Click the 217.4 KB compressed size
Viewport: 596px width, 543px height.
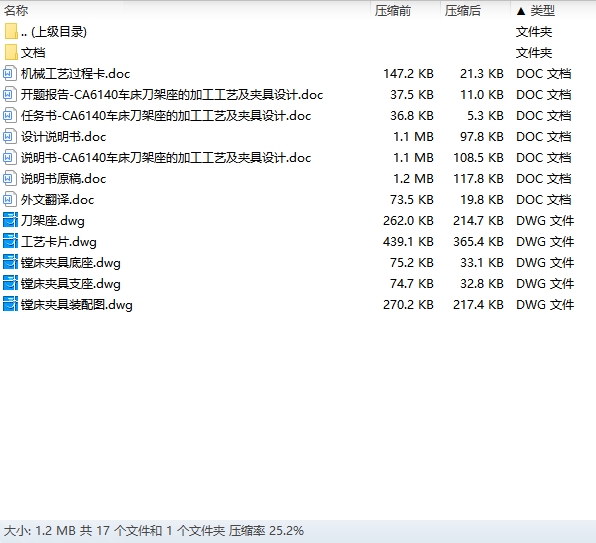point(478,304)
